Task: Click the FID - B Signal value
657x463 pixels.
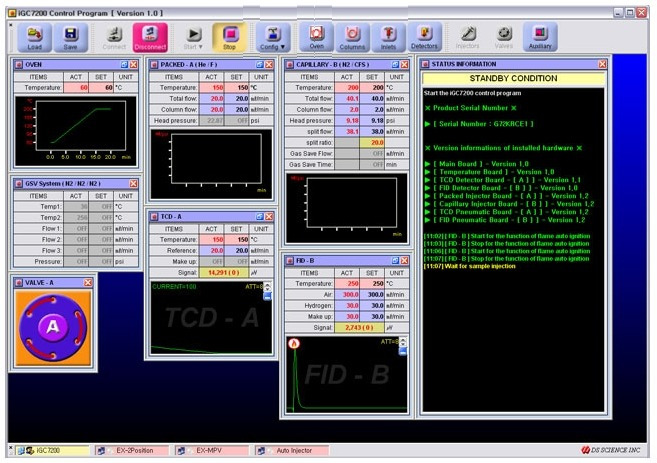Action: coord(360,328)
